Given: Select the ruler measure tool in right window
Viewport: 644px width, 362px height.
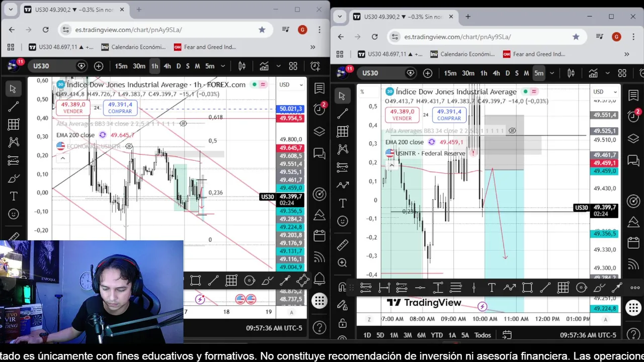Looking at the screenshot, I should [x=343, y=245].
